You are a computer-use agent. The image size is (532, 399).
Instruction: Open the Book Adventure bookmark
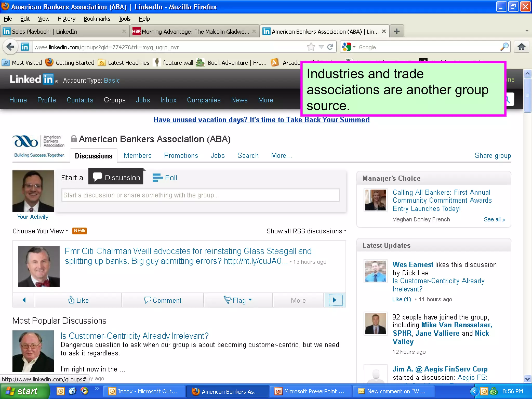pyautogui.click(x=231, y=63)
